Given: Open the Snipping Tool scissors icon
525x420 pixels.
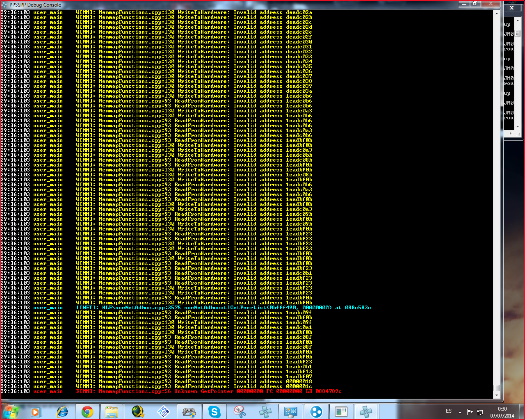Looking at the screenshot, I should 240,411.
